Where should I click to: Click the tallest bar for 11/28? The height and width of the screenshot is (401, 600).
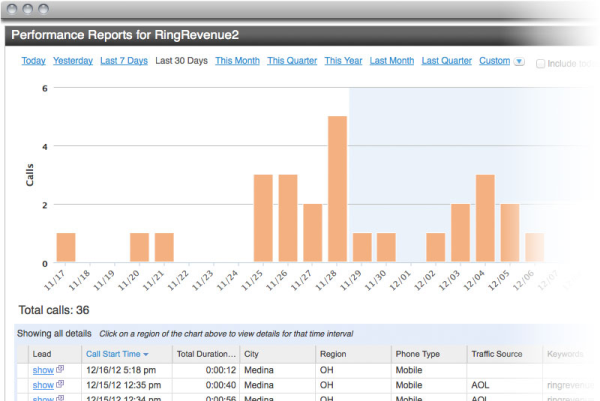337,189
